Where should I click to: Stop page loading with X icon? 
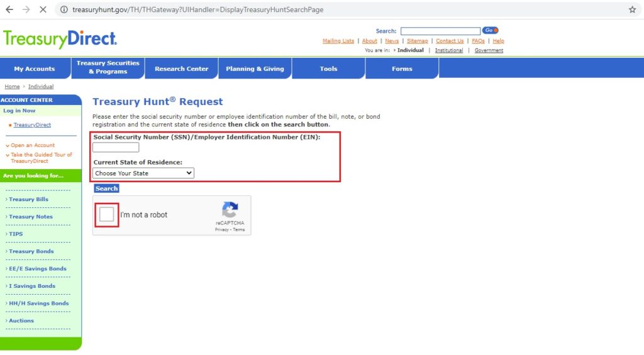(x=43, y=9)
